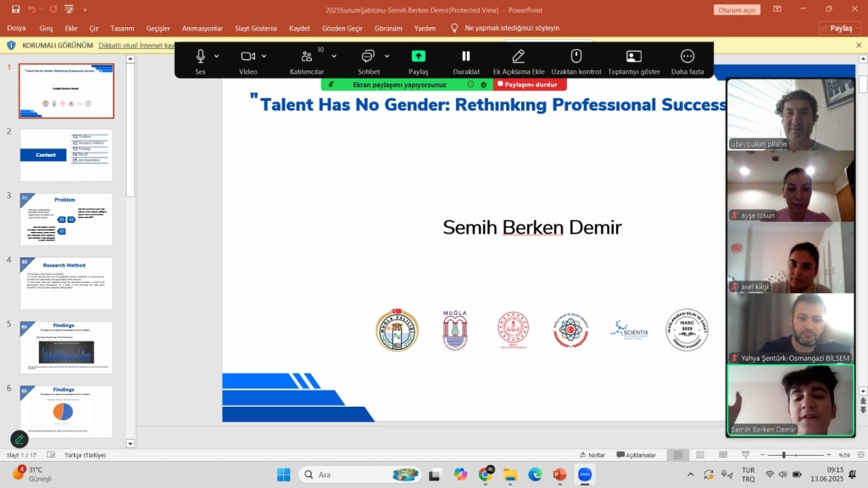Click the red Paylaşımı durdur button
868x488 pixels.
[531, 85]
